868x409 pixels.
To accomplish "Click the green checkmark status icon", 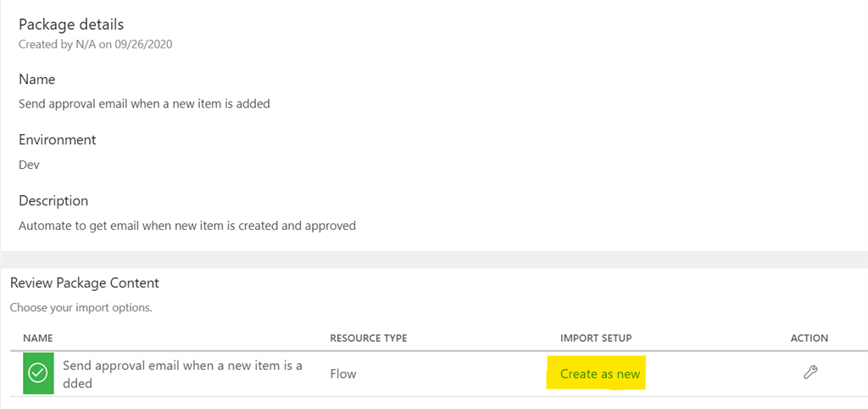I will tap(38, 373).
